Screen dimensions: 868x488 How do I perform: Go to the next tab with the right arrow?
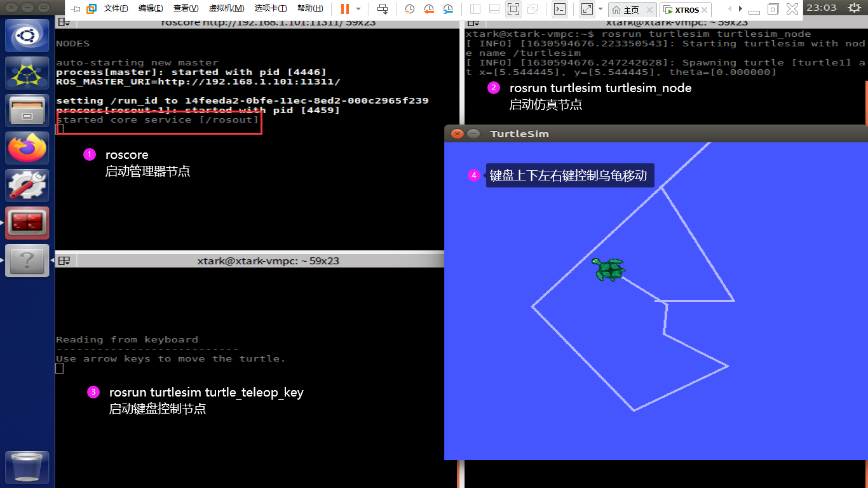coord(740,9)
